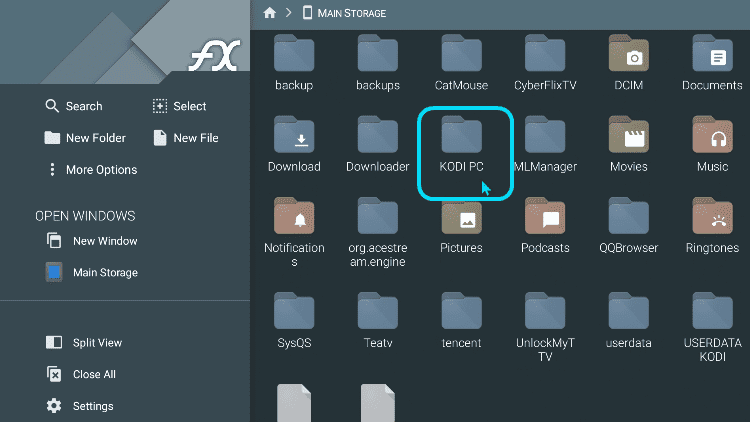Open the SysQS folder

(x=294, y=321)
